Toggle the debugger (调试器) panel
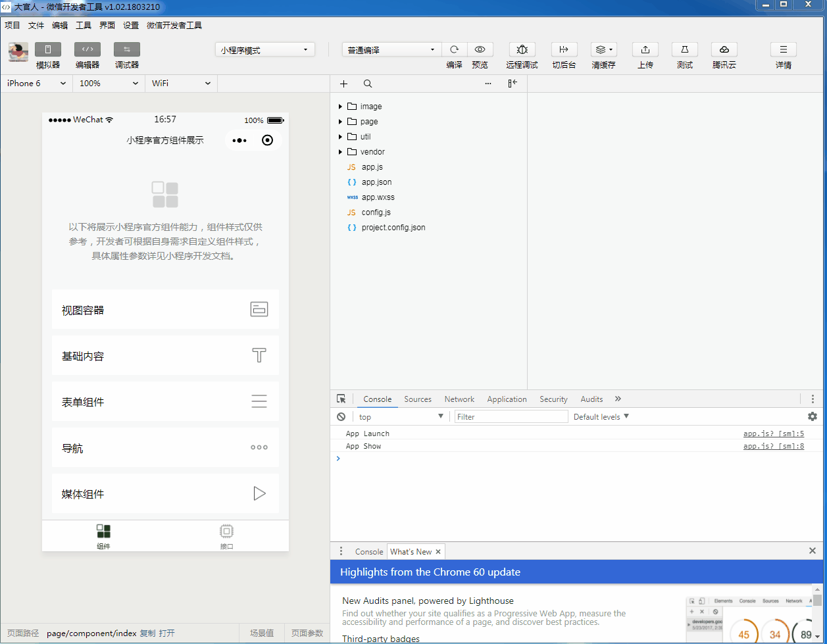827x644 pixels. (127, 50)
